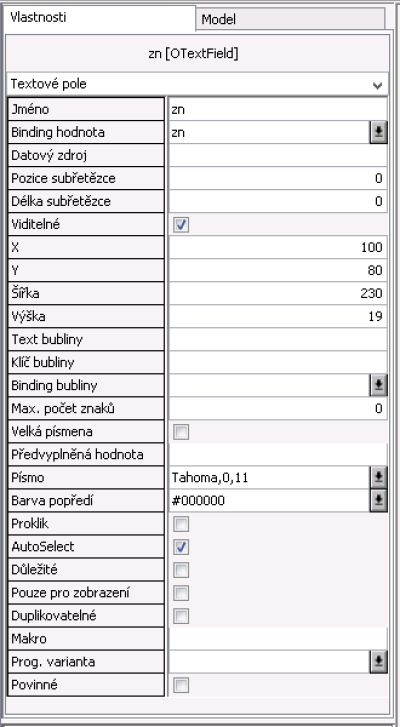Screen dimensions: 400x727
Task: Edit the Šířka value field
Action: pos(278,293)
